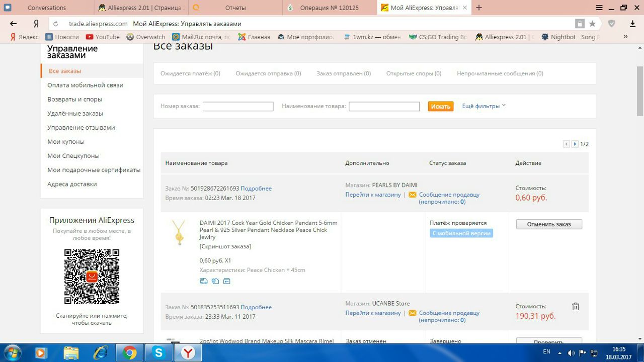Viewport: 644px width, 362px height.
Task: Click the volume speaker tray icon
Action: (x=572, y=353)
